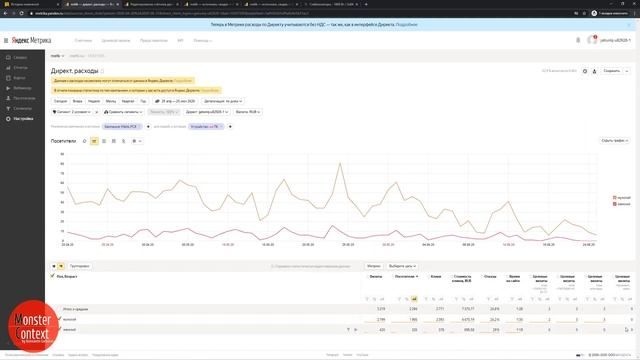Set the period to Сегодня
Image resolution: width=640 pixels, height=360 pixels.
pyautogui.click(x=60, y=101)
